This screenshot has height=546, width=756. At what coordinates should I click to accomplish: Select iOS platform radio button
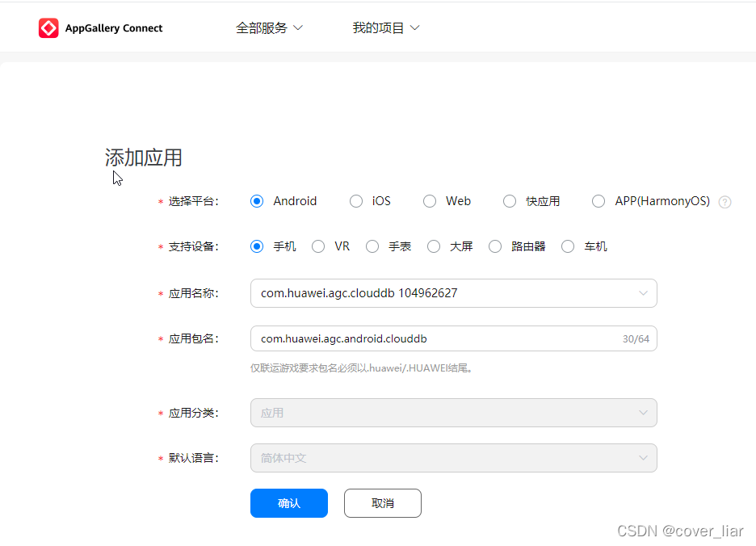tap(356, 201)
